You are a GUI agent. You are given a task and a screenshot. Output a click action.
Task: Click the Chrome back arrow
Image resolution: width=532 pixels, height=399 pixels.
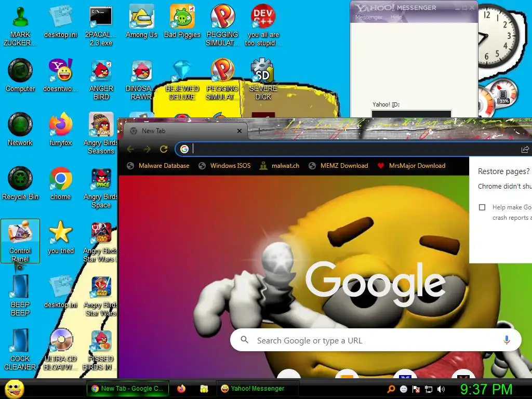(130, 149)
